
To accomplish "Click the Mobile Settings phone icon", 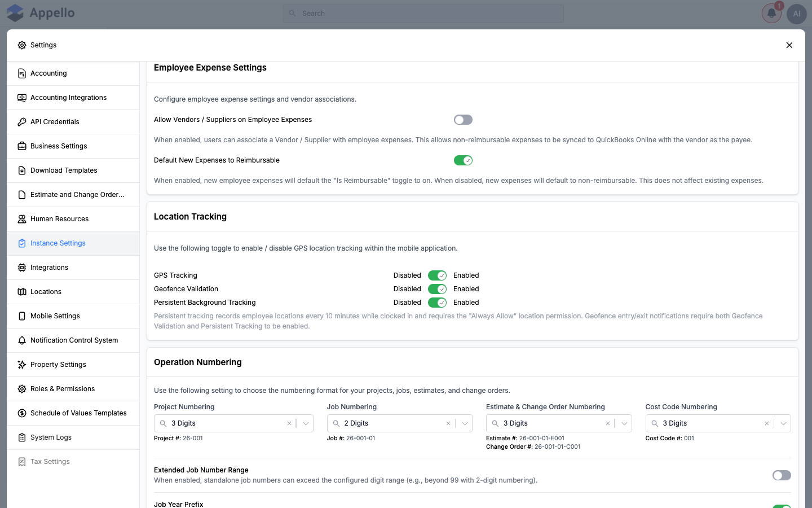I will click(22, 316).
